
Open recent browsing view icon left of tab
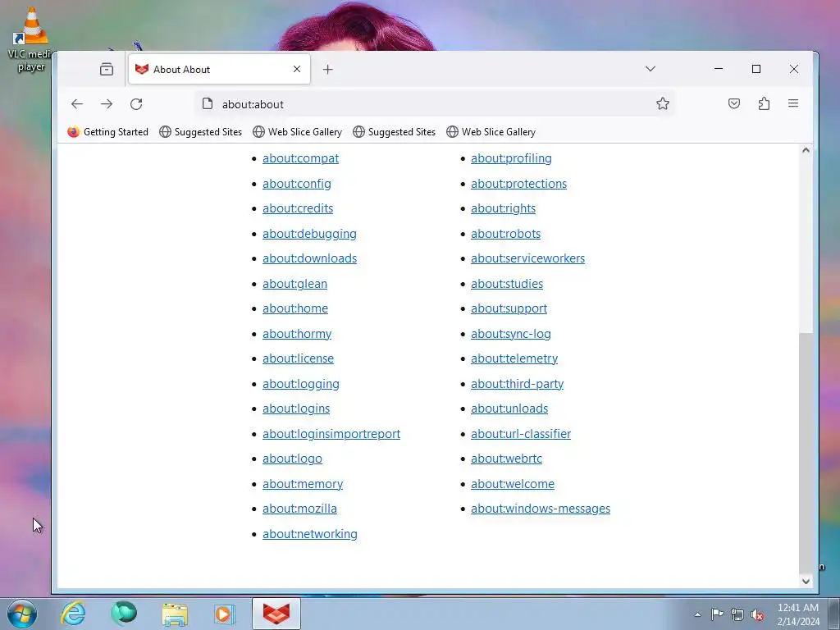point(107,69)
